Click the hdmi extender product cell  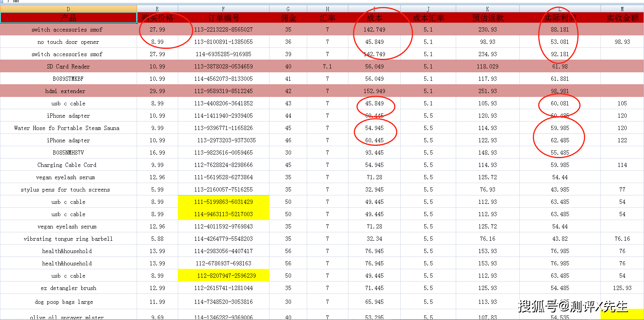(69, 91)
